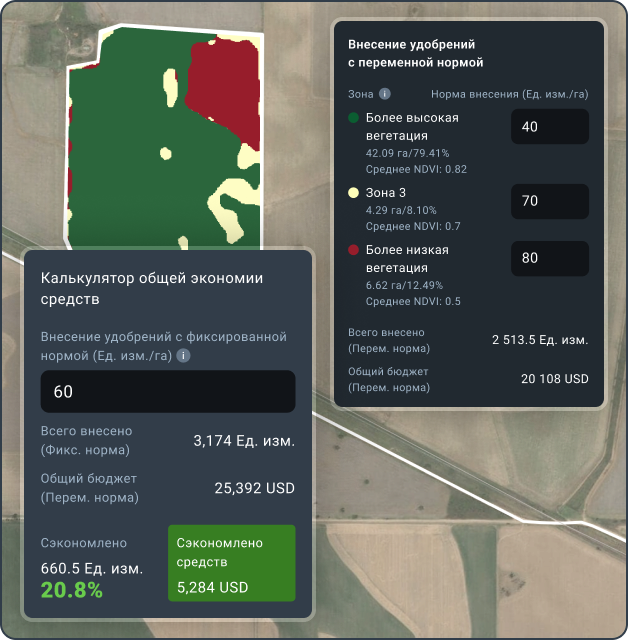The height and width of the screenshot is (640, 628).
Task: Click '4.29 га/8.10%' area value
Action: [401, 211]
